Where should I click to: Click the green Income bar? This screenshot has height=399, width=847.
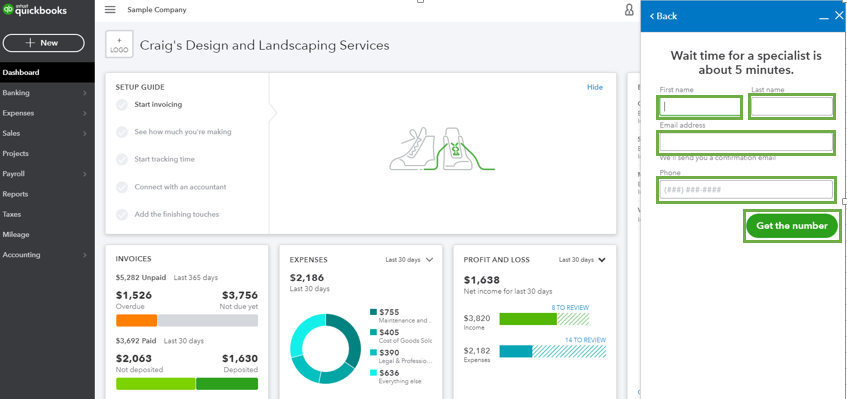point(528,319)
